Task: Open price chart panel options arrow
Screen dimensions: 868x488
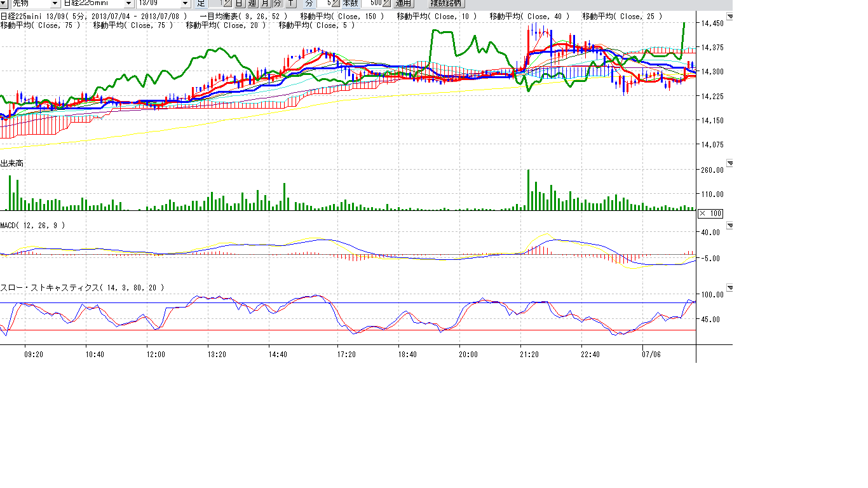Action: 729,17
